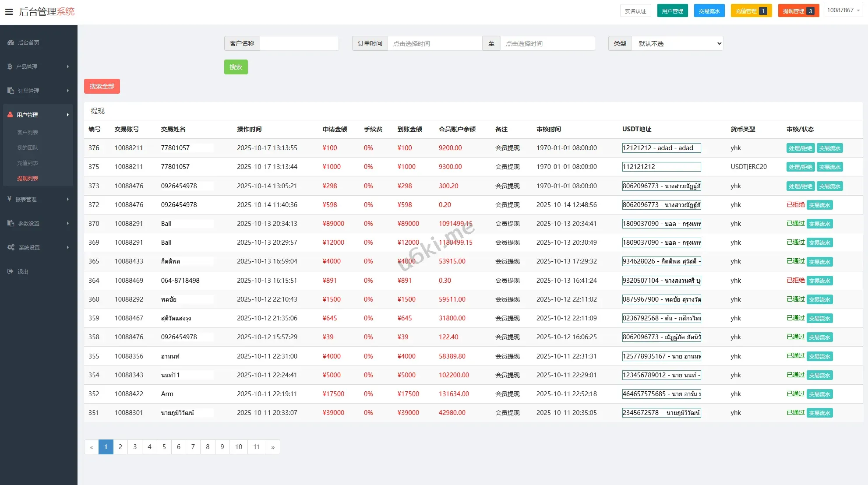Click the 提现管理 button with badge 3
This screenshot has width=868, height=485.
click(x=798, y=11)
